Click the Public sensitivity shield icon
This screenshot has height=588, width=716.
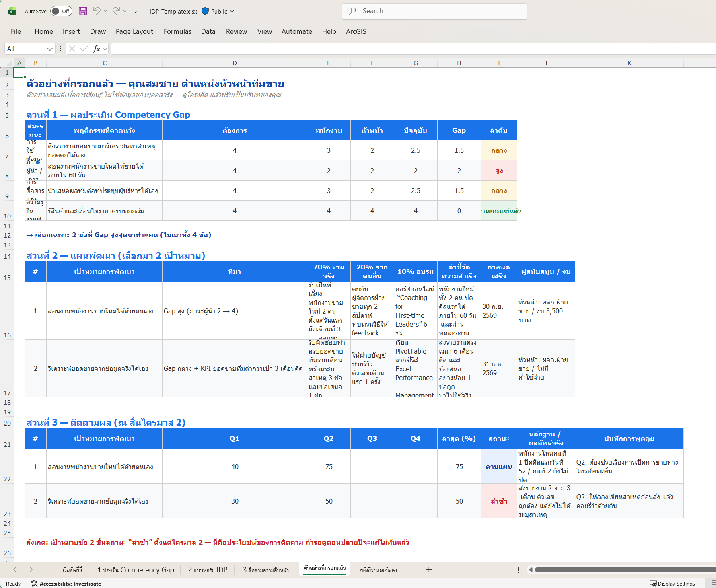(205, 11)
